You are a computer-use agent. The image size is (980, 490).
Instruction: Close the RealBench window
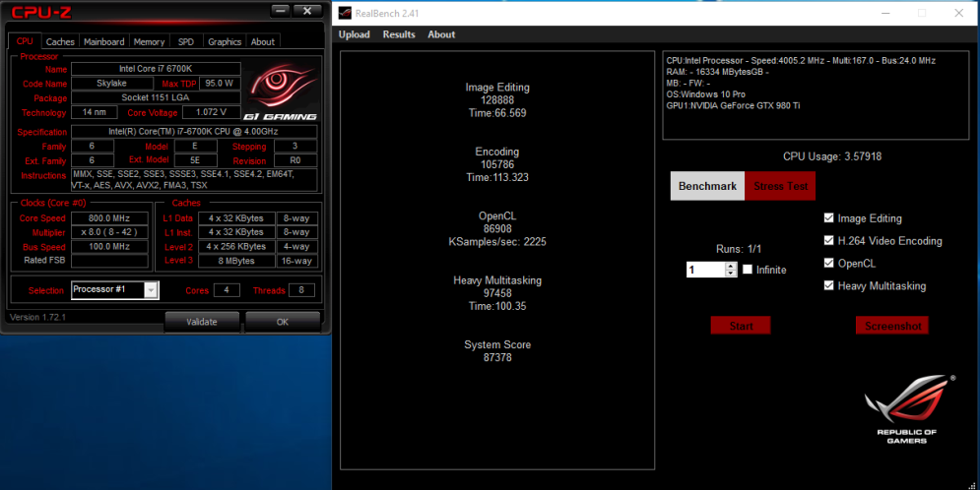[x=958, y=13]
